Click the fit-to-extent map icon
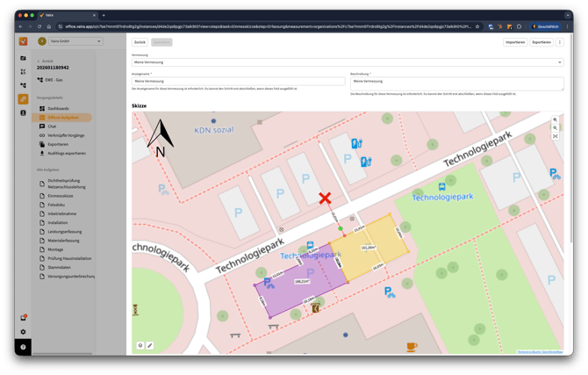This screenshot has width=588, height=375. [x=555, y=137]
